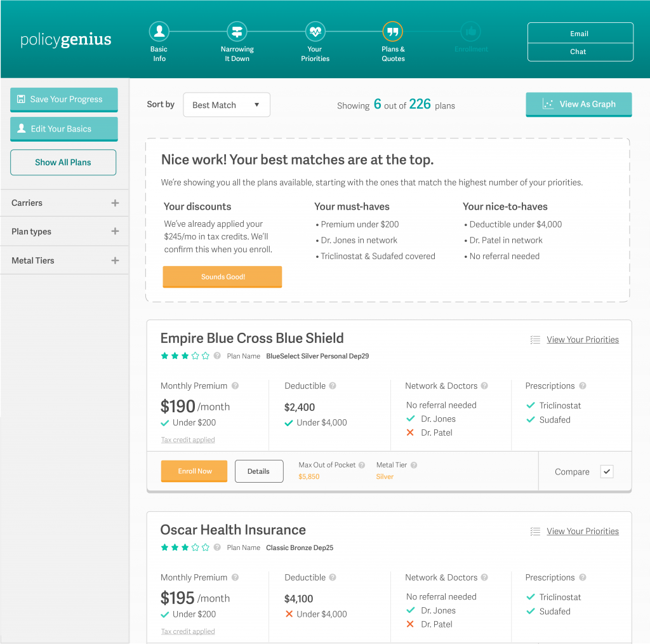Click the Enrollment thumbs-up step icon

(471, 32)
